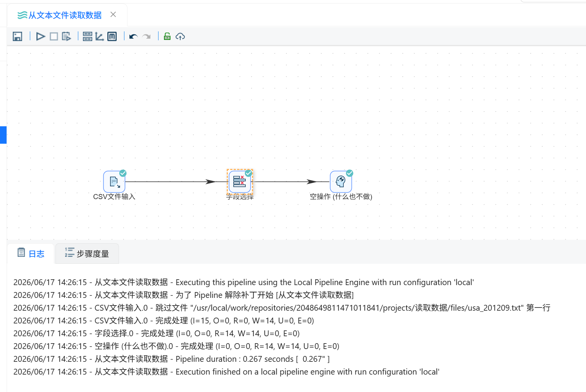Click log line '空操作 (什么也不做).0 - 完成处理'
Viewport: 586px width, 392px height.
176,346
